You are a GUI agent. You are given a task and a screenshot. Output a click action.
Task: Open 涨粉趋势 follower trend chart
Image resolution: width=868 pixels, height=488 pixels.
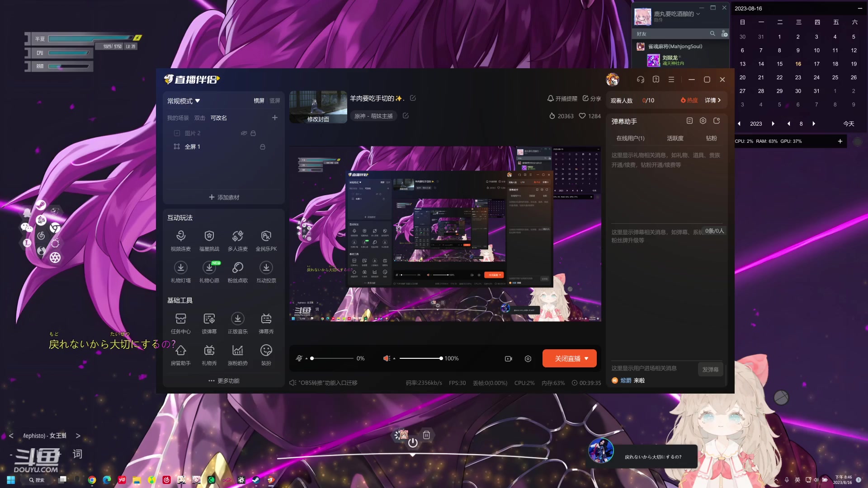(237, 355)
